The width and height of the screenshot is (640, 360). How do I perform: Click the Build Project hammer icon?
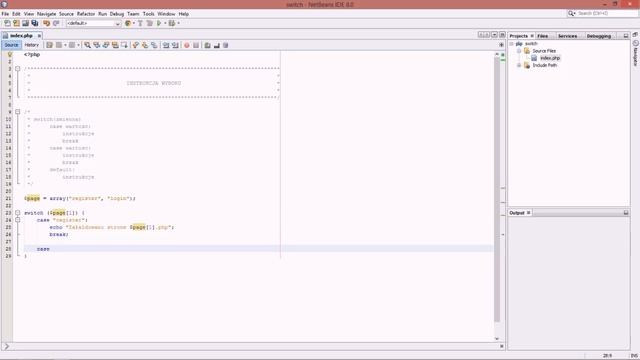pos(140,23)
